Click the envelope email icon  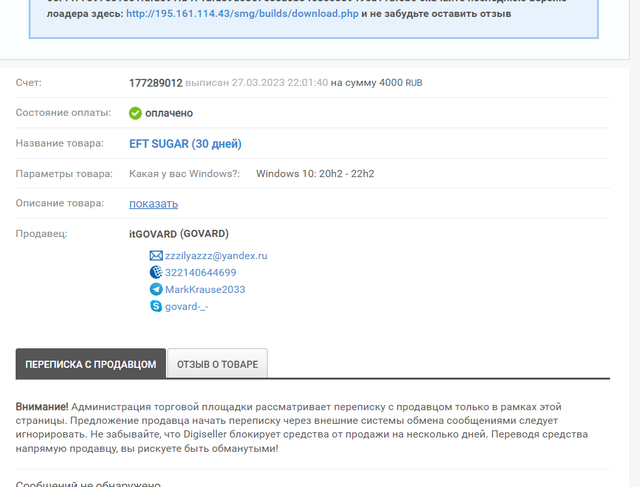click(x=156, y=256)
